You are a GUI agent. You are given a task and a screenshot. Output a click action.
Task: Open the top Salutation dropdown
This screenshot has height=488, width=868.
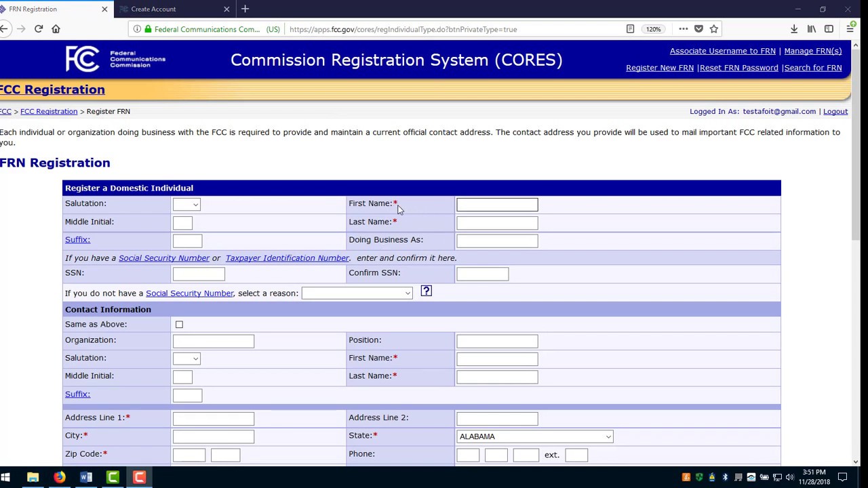point(186,204)
